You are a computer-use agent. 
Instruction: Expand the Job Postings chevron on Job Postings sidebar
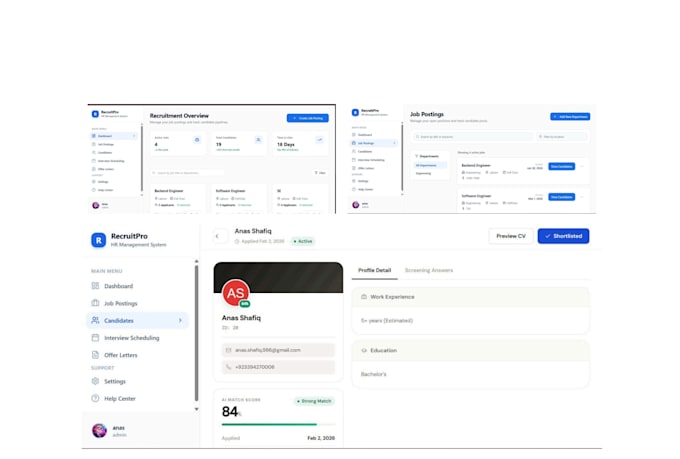point(394,143)
